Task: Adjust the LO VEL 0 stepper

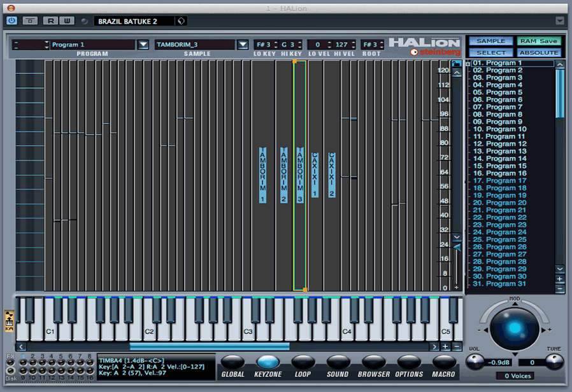Action: tap(329, 45)
